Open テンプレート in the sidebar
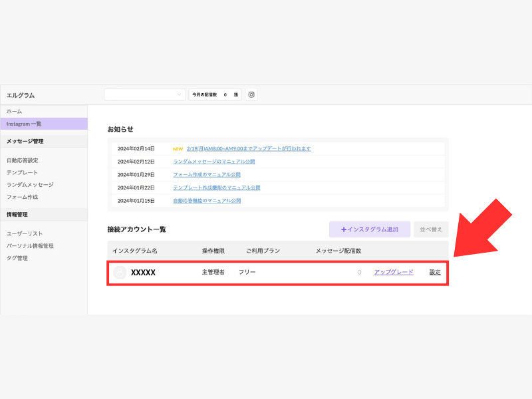This screenshot has width=532, height=399. point(22,172)
